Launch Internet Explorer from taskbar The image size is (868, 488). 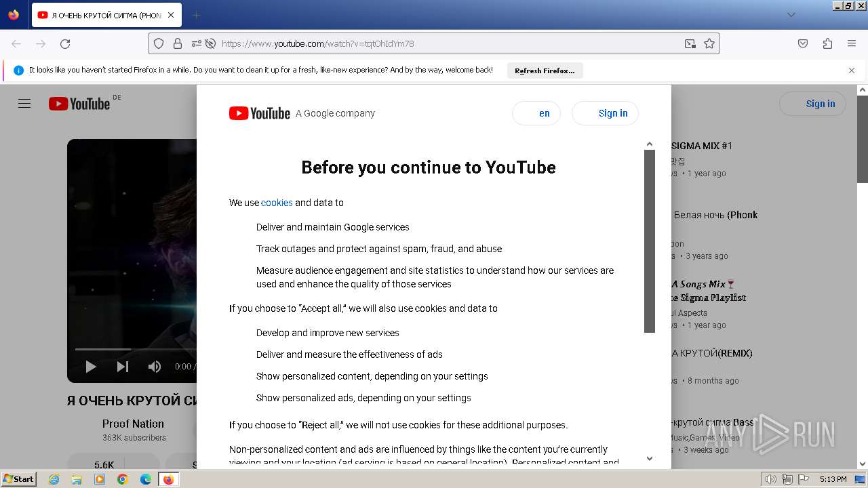pyautogui.click(x=54, y=479)
